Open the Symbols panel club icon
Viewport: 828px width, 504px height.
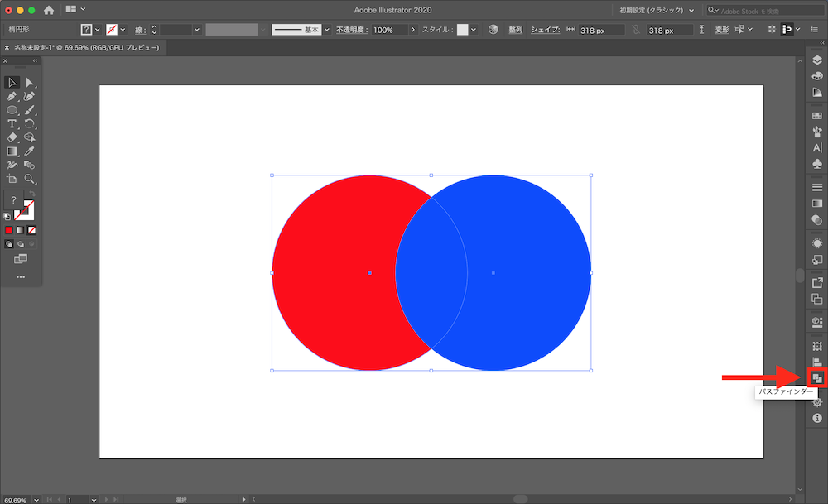(x=817, y=164)
